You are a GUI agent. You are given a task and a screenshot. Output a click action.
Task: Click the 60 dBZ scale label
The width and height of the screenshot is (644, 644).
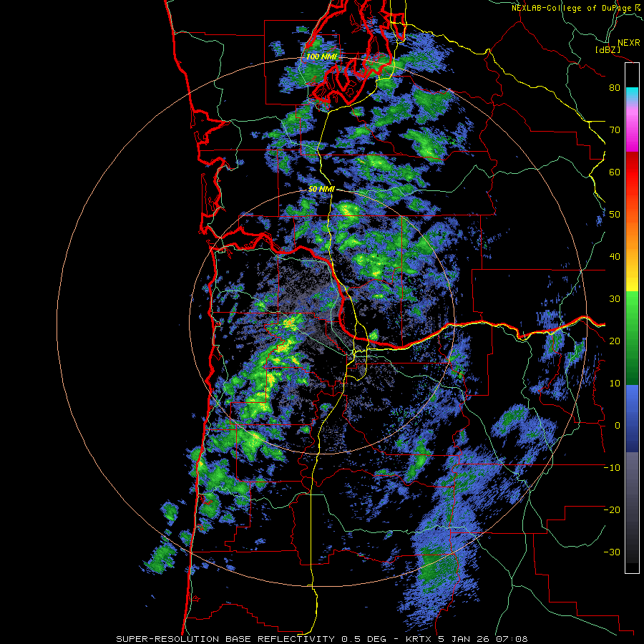(615, 172)
